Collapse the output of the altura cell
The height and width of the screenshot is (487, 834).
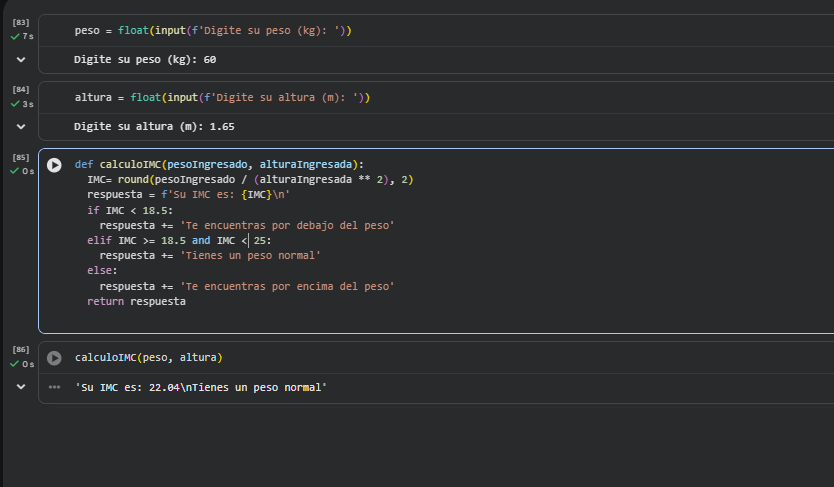tap(21, 127)
